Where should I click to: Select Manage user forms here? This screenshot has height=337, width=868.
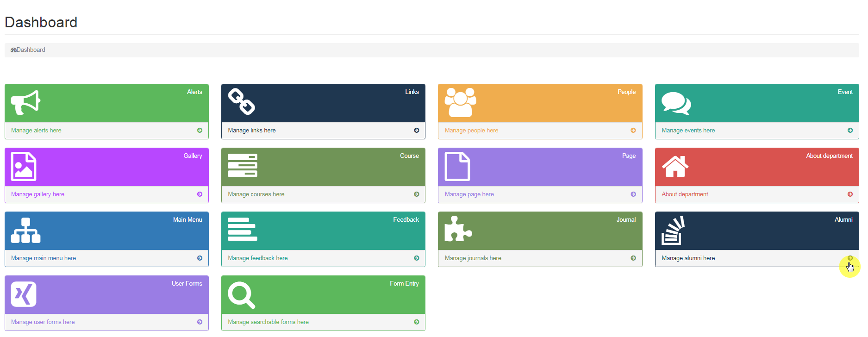pos(43,322)
